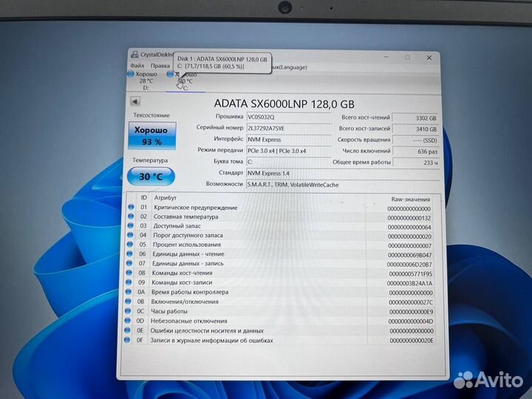The height and width of the screenshot is (399, 532).
Task: Maximize the CrystalDiskInfo window
Action: tap(407, 58)
